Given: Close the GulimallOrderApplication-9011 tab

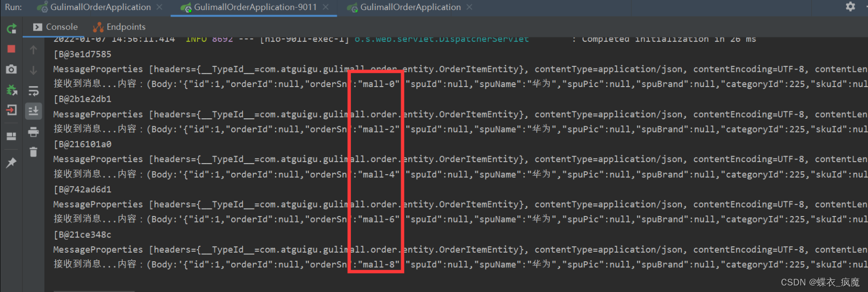Looking at the screenshot, I should 326,7.
